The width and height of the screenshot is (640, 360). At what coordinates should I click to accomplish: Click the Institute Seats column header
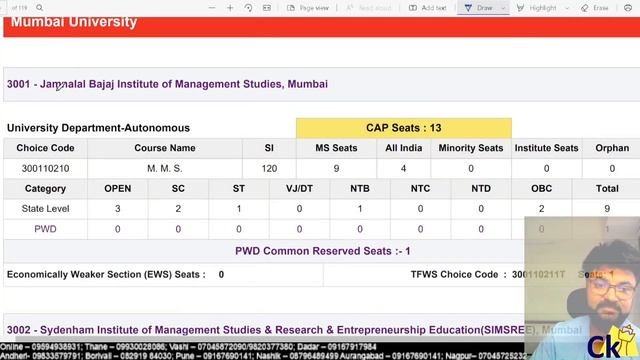546,148
